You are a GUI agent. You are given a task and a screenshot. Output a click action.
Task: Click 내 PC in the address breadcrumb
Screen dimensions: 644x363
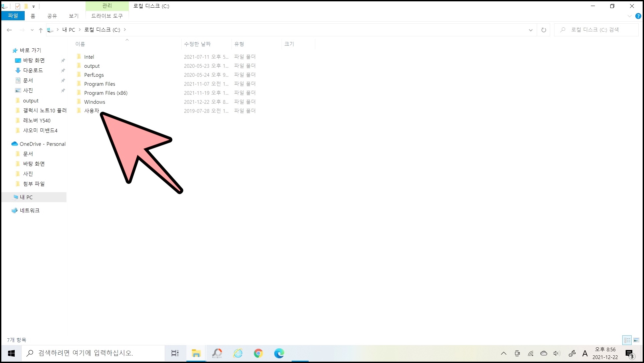pos(68,30)
